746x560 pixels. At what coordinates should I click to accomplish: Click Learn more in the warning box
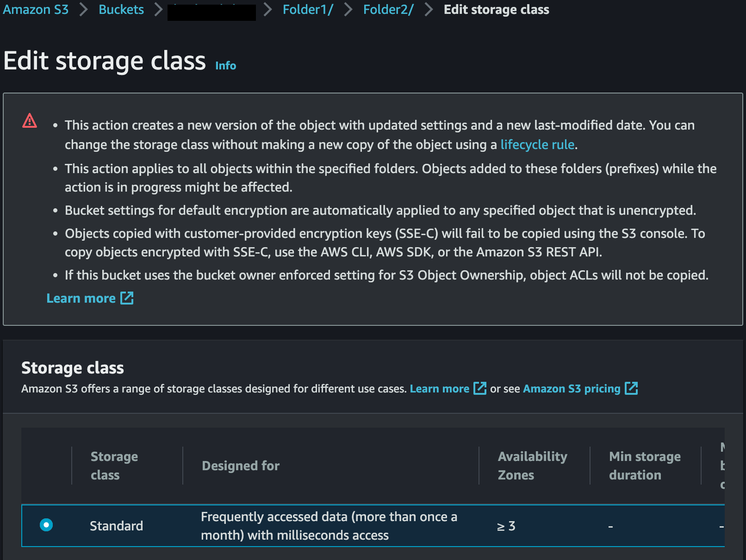tap(81, 299)
